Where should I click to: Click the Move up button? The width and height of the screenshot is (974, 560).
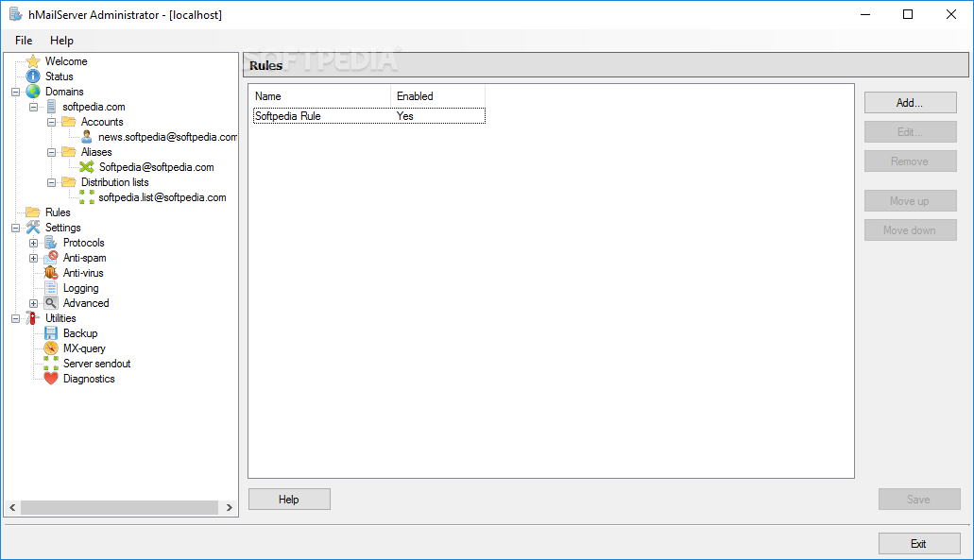pos(910,201)
